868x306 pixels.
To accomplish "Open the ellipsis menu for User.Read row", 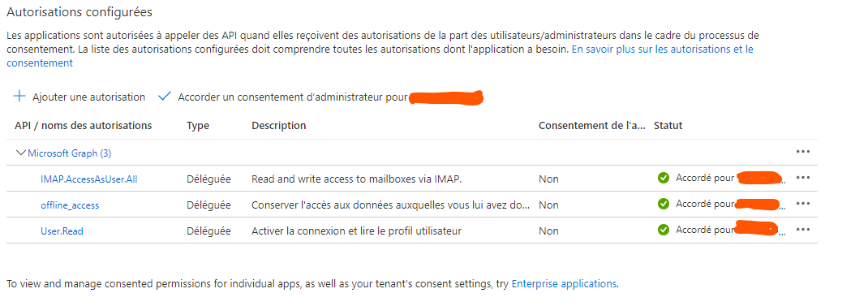I will coord(802,230).
